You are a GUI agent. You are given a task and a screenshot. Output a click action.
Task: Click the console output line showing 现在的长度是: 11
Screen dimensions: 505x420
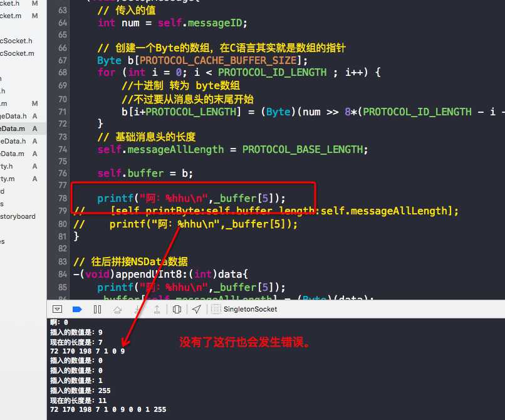click(x=78, y=401)
